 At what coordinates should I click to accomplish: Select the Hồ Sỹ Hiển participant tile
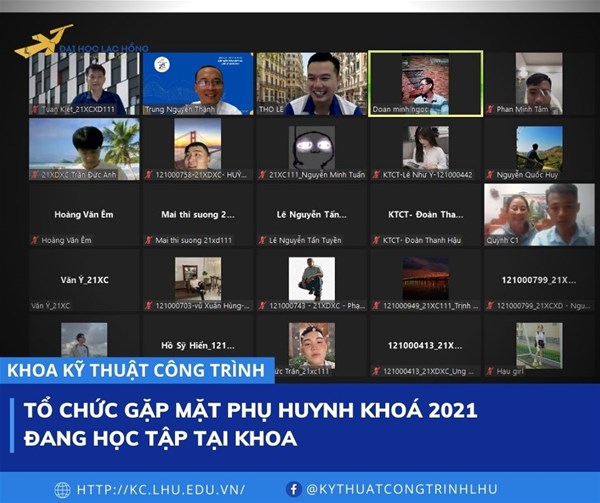click(197, 345)
